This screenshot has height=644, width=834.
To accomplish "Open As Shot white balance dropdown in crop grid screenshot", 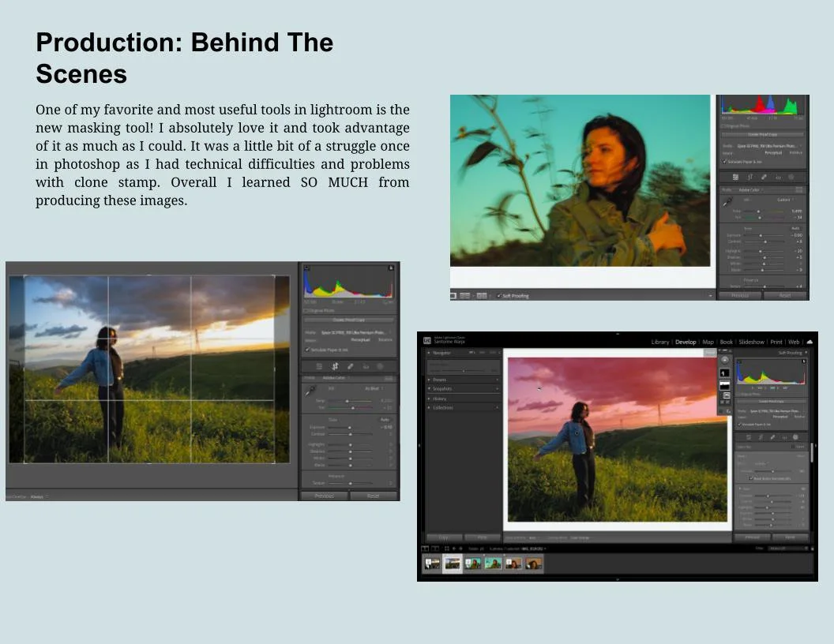I will click(374, 388).
